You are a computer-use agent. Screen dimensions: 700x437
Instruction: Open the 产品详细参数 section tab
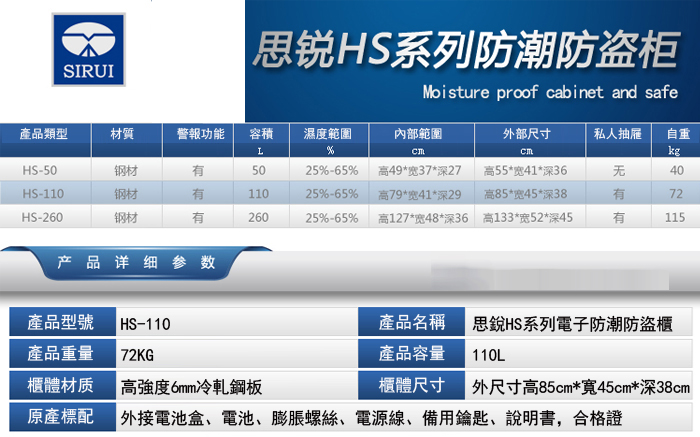[x=137, y=262]
